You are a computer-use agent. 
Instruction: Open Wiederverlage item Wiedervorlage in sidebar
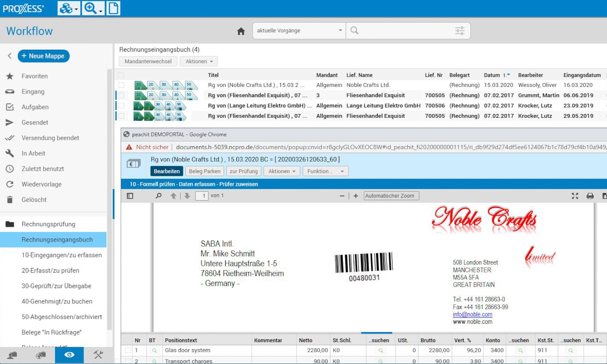[x=41, y=184]
